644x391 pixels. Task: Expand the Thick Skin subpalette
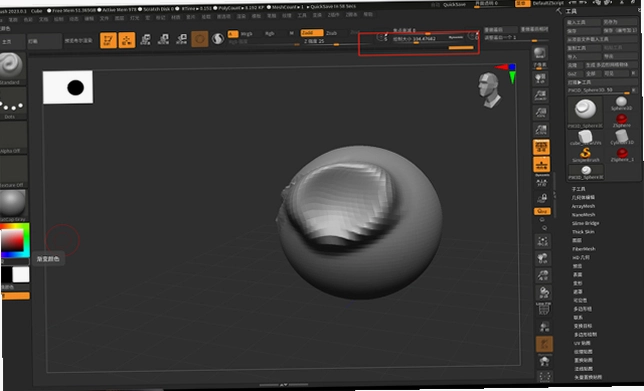pos(583,232)
